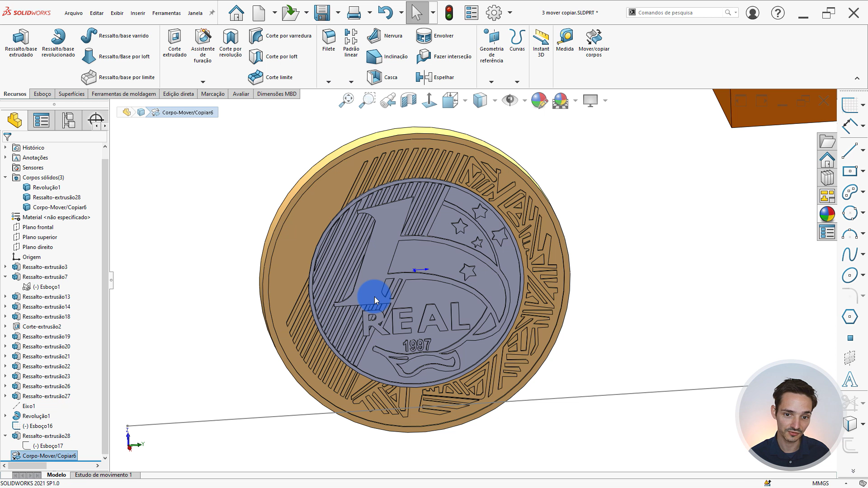Select Corte por revolução tool
Viewport: 868px width, 488px height.
[x=231, y=43]
